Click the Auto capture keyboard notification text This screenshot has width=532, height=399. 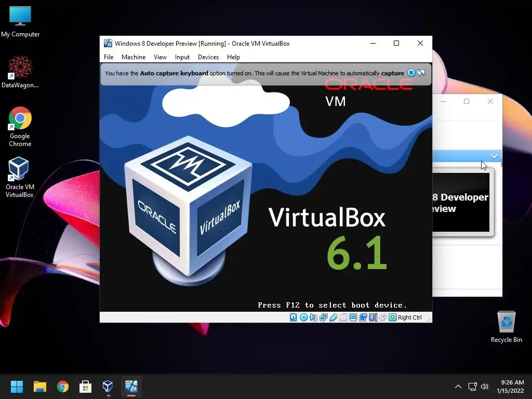pyautogui.click(x=255, y=73)
